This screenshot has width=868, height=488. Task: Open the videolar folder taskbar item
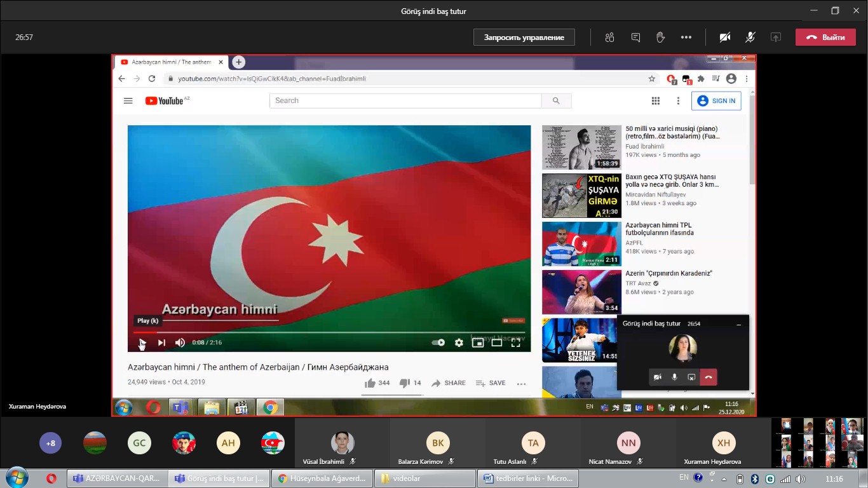(x=424, y=478)
